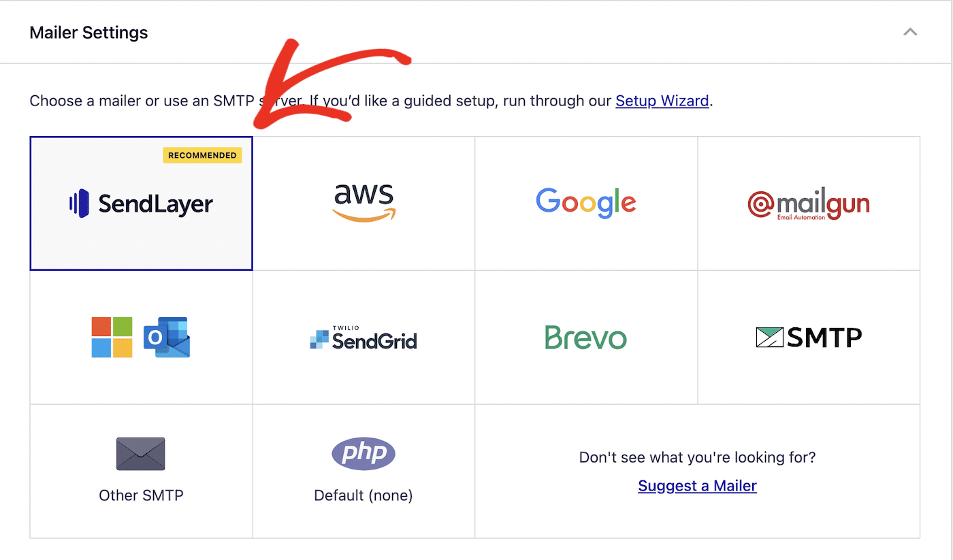Pick the Brevo mailer logo

pyautogui.click(x=586, y=337)
